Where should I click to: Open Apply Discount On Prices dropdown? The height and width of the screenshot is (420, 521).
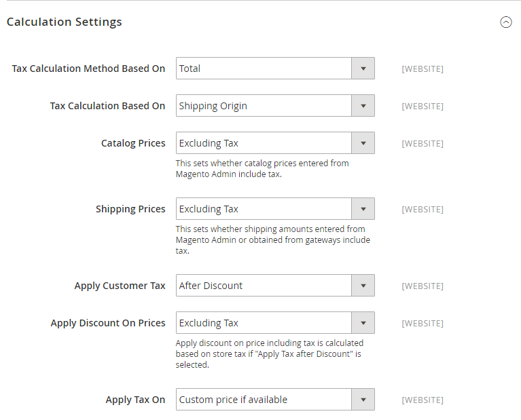point(275,323)
